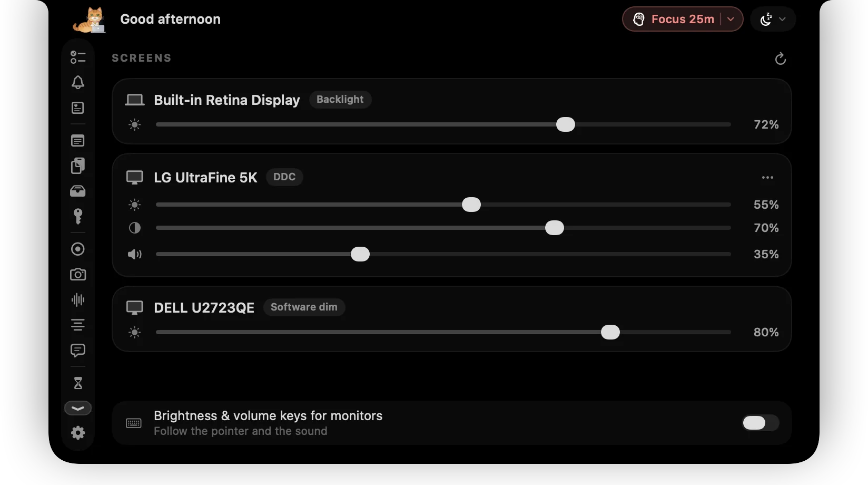Open the audio waveform sidebar icon
The height and width of the screenshot is (485, 868).
[x=78, y=299]
